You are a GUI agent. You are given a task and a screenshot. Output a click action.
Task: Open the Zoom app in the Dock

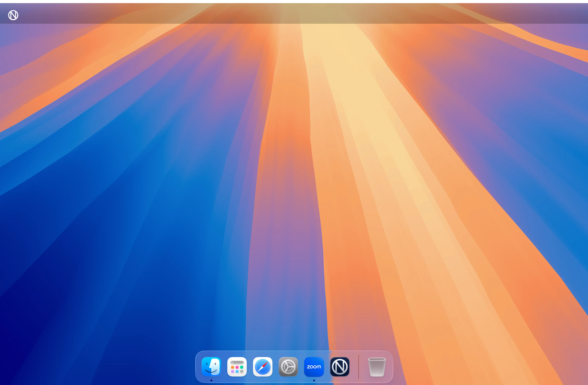[314, 367]
